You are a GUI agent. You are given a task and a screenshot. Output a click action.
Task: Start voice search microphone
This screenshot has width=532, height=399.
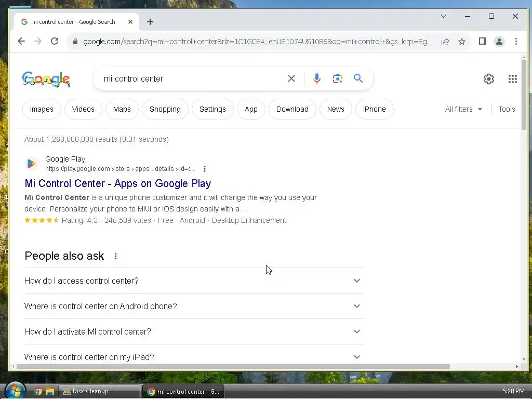[316, 79]
